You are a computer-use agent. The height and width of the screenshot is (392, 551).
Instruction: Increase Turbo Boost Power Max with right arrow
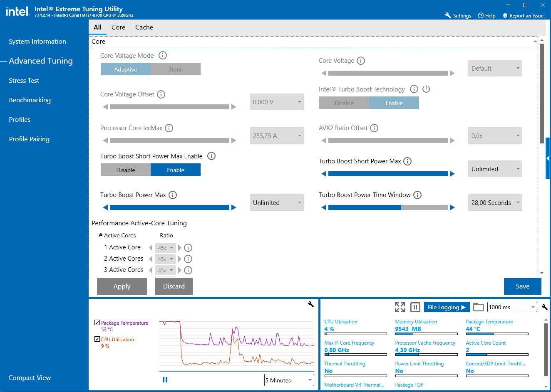click(234, 207)
